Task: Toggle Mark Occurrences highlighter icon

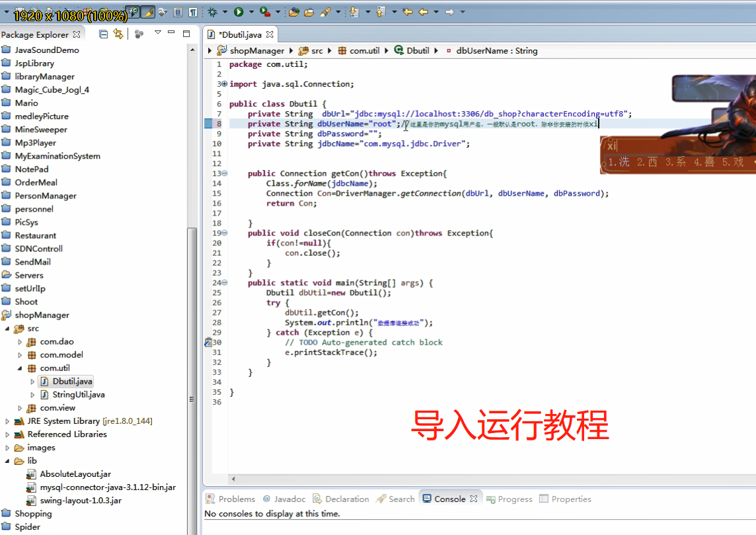Action: (148, 12)
